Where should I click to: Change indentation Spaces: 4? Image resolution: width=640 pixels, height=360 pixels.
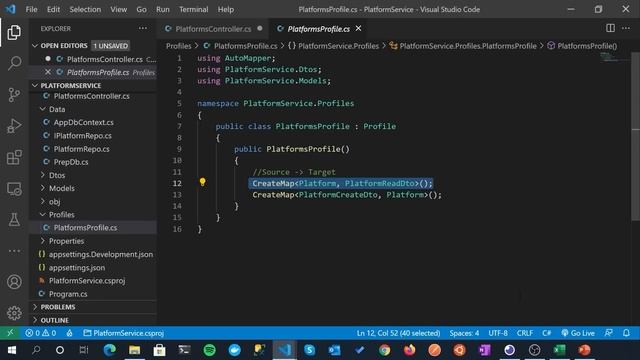pos(464,333)
